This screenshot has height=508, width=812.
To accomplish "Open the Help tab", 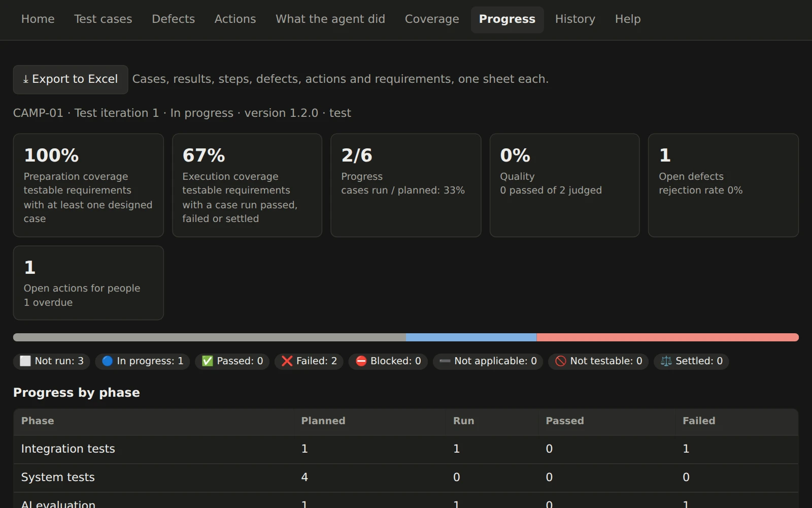I will 628,19.
